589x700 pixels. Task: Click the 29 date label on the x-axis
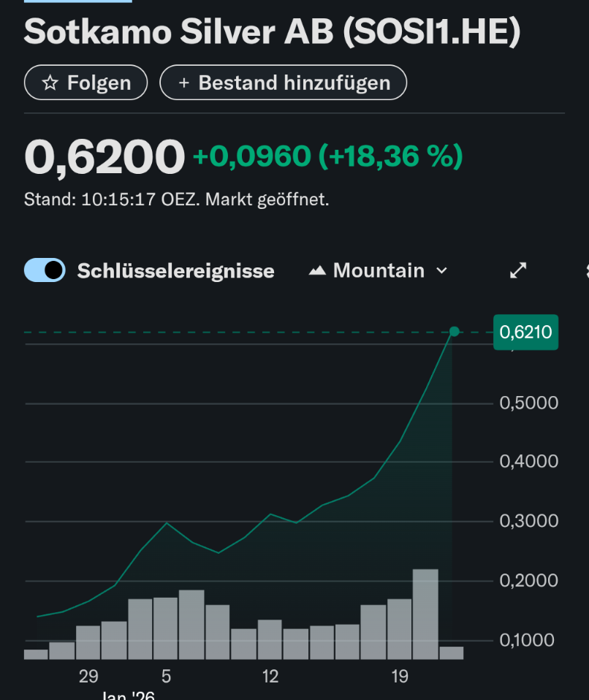point(89,677)
